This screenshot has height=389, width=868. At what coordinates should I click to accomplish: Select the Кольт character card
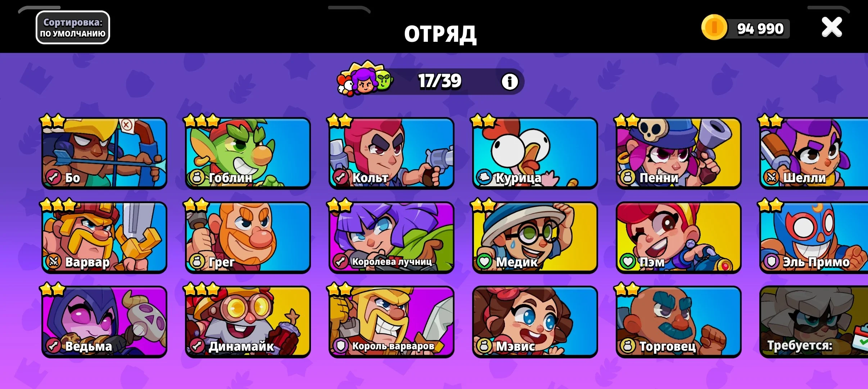tap(392, 153)
